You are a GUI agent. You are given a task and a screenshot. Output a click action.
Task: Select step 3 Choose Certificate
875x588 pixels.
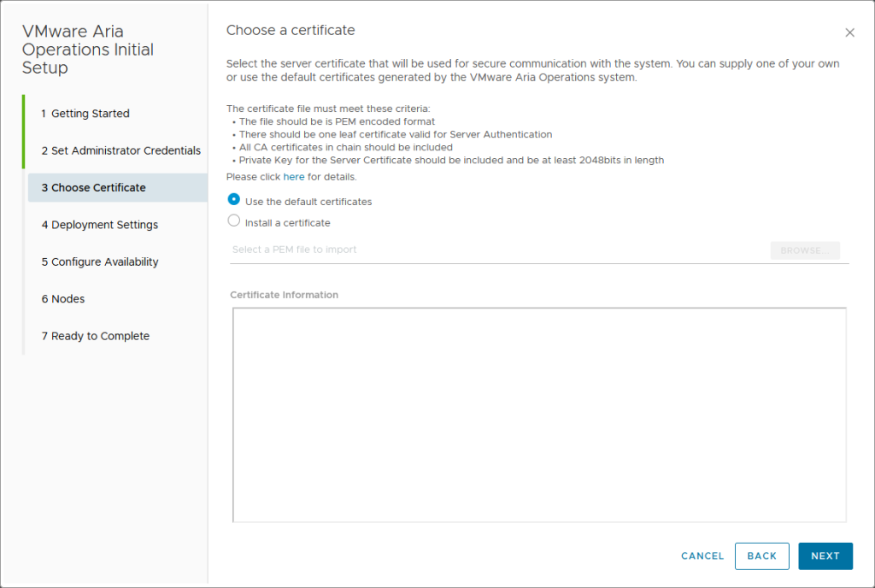pyautogui.click(x=118, y=187)
